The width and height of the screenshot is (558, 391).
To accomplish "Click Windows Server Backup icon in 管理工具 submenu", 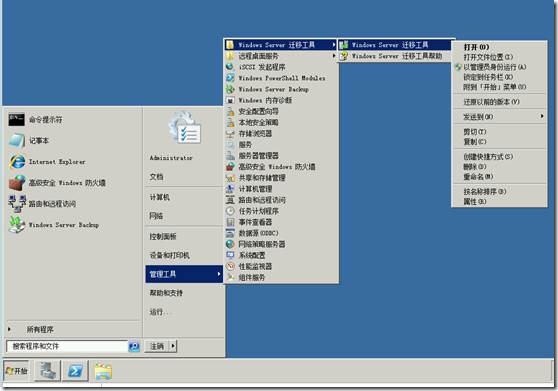I will (x=230, y=89).
